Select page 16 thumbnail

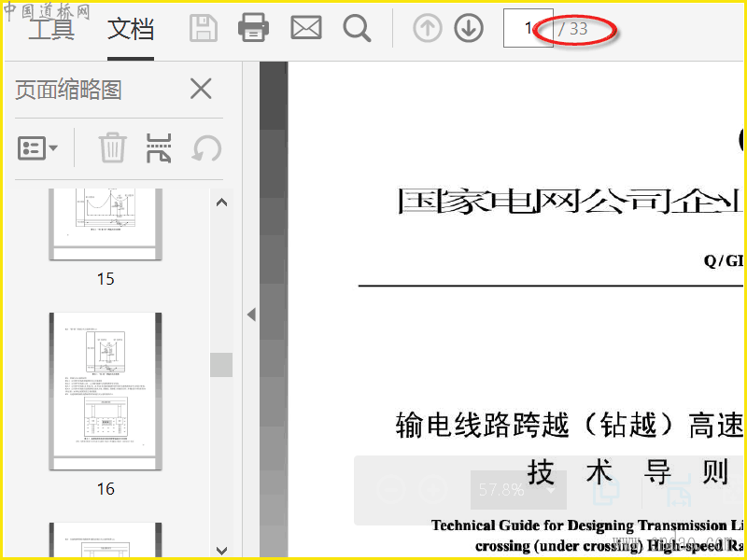(106, 391)
